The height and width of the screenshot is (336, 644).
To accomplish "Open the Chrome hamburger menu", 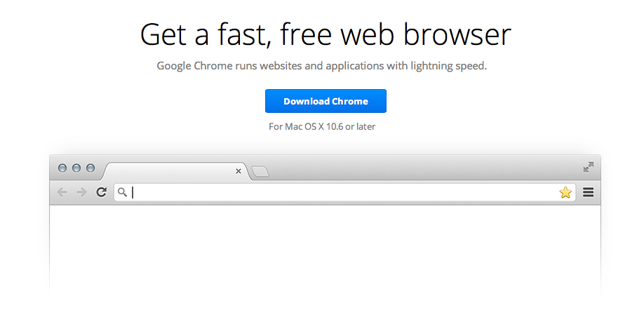I will [x=588, y=192].
